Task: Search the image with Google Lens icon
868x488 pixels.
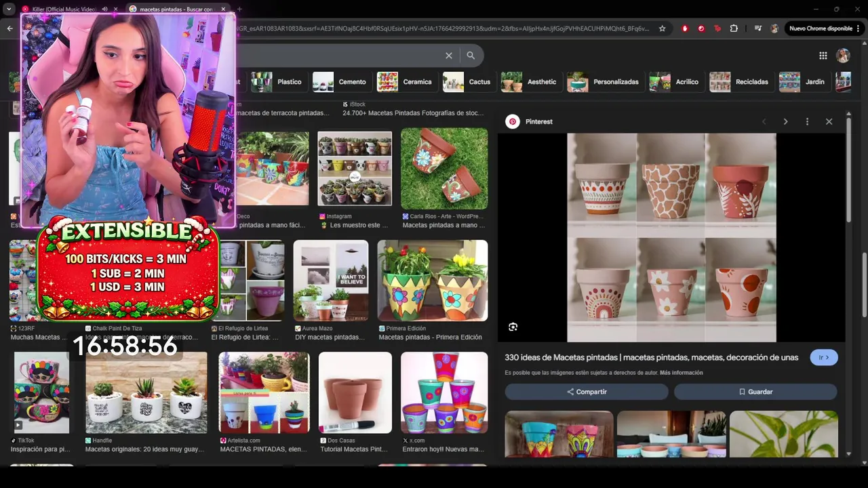Action: pos(513,327)
